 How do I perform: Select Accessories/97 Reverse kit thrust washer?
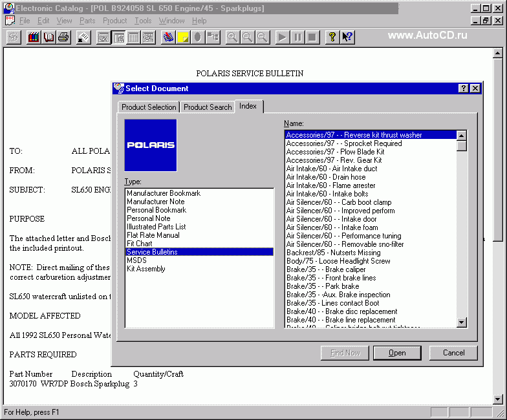point(371,135)
